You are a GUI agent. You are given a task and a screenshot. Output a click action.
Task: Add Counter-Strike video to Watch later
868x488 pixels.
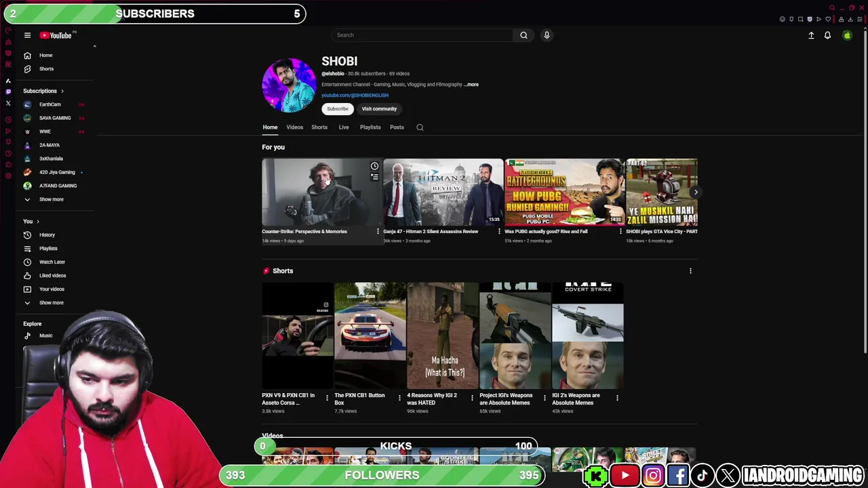[x=374, y=166]
